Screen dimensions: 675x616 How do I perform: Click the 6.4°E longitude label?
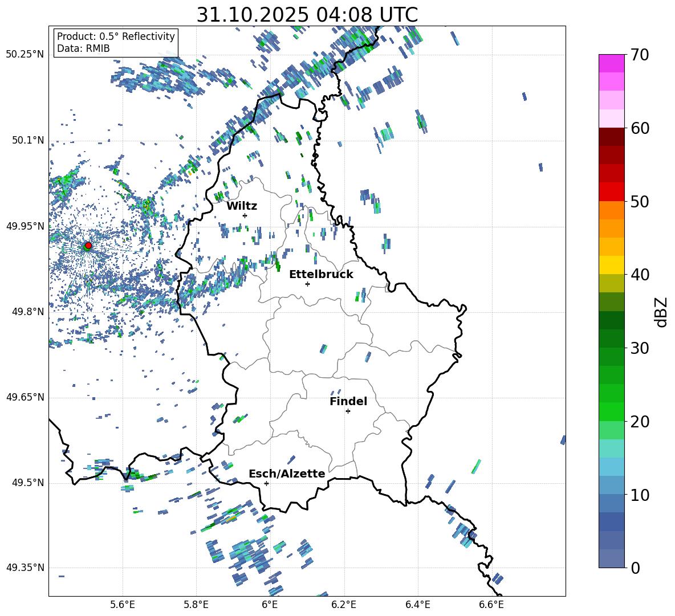[417, 605]
